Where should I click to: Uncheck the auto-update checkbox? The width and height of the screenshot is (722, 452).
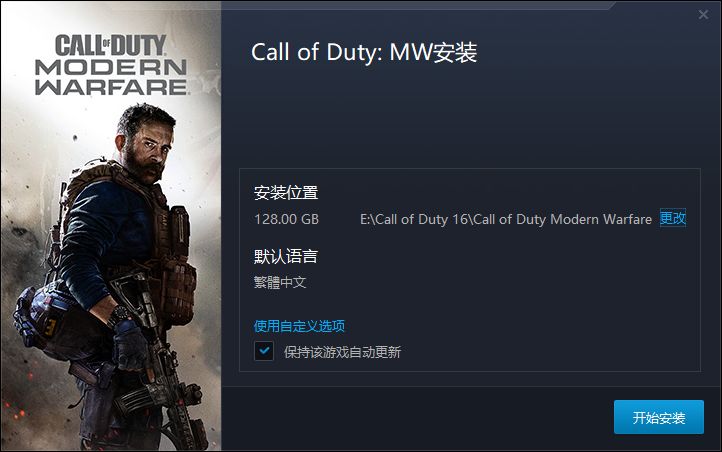(264, 351)
